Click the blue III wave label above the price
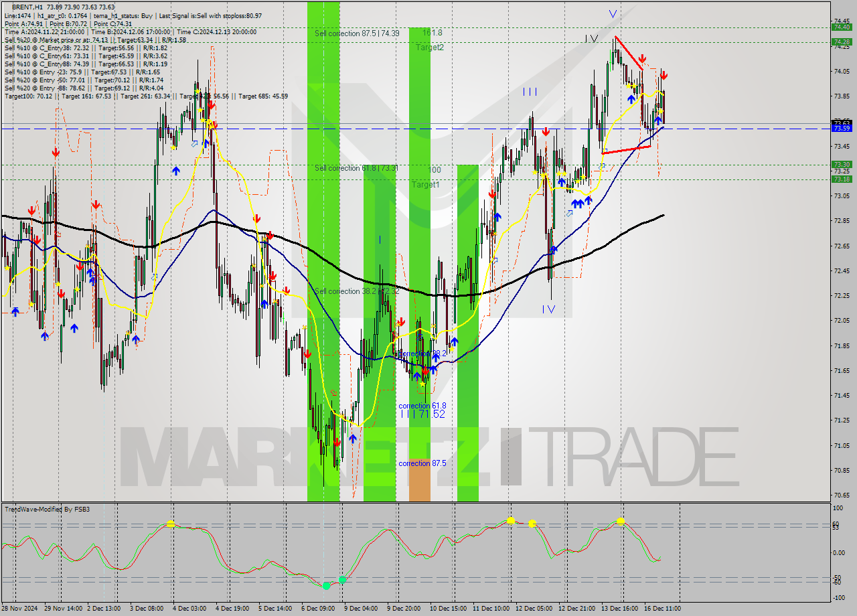The image size is (857, 616). click(x=530, y=92)
